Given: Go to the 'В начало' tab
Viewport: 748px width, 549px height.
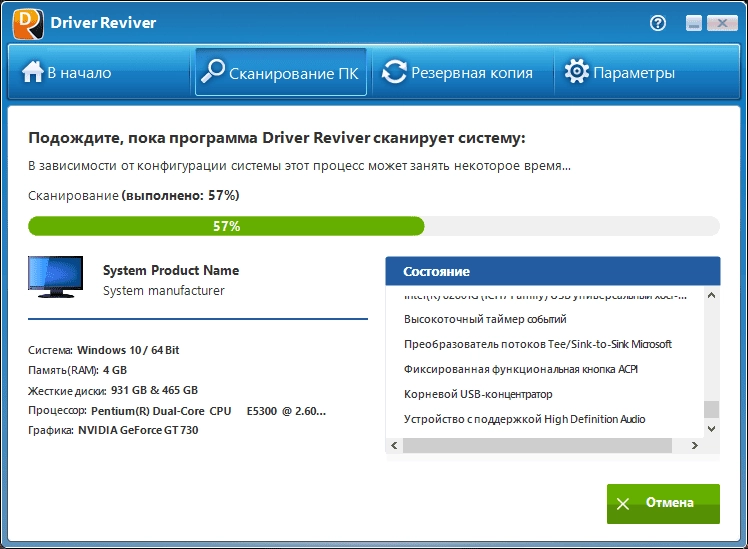Looking at the screenshot, I should click(x=99, y=73).
